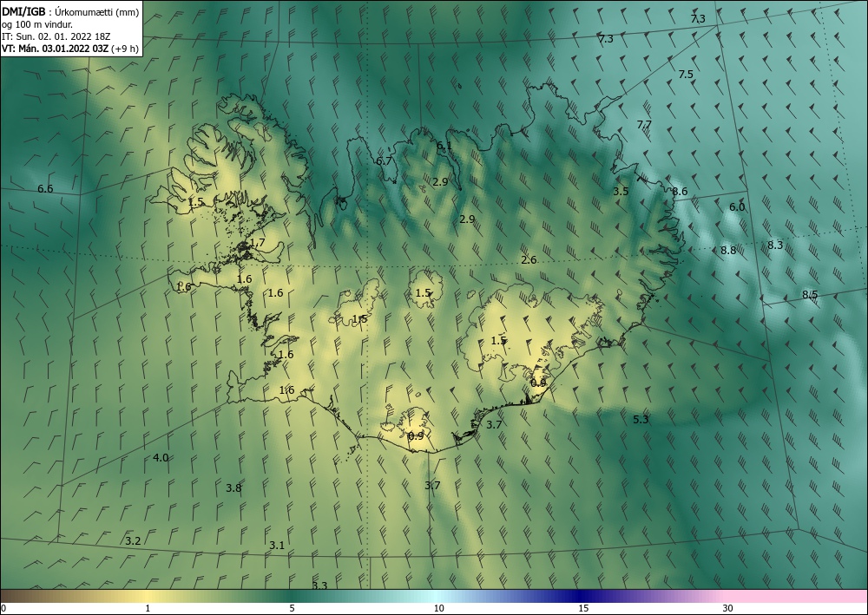Click the 3.8 value on the map
Screen dimensions: 868x615
point(233,488)
